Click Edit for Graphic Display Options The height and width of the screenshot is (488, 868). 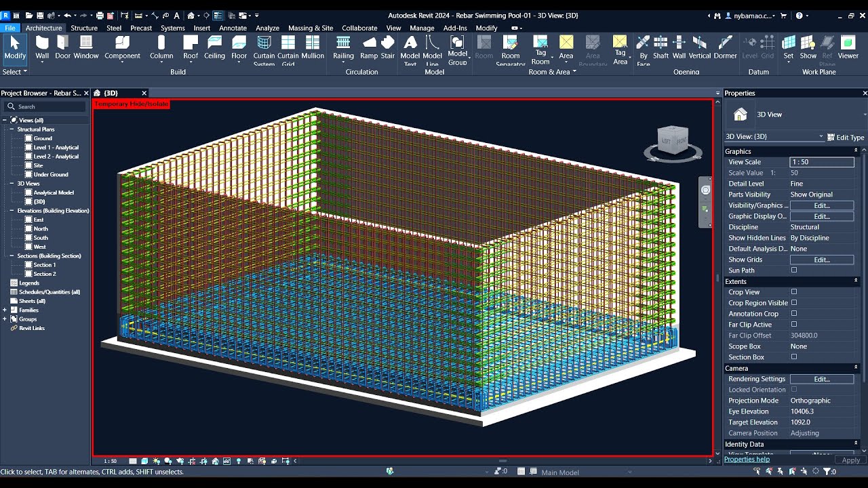(822, 216)
